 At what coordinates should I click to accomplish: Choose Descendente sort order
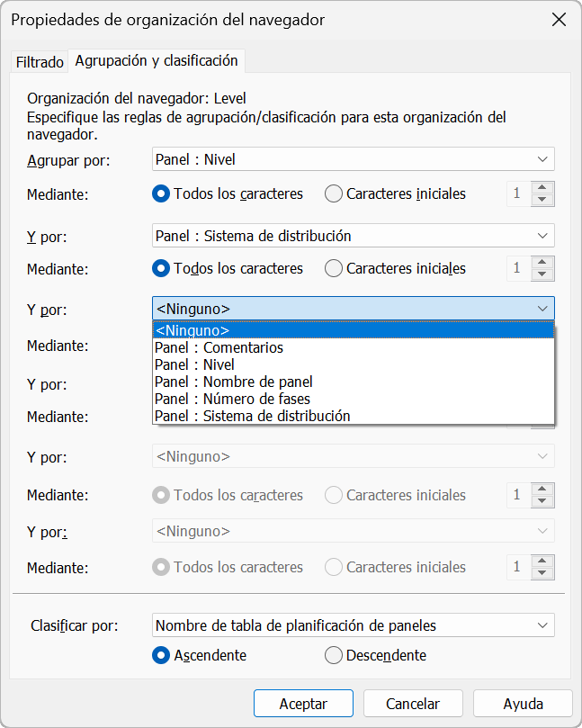pyautogui.click(x=334, y=655)
